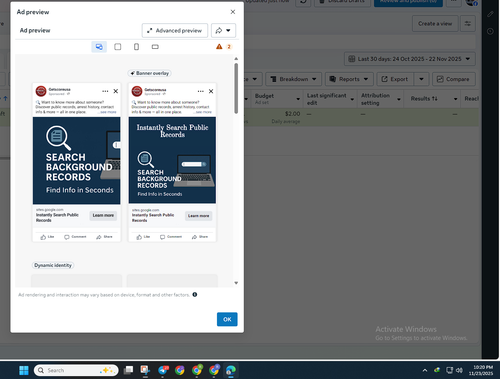Dismiss the left ad preview with X

click(x=116, y=91)
